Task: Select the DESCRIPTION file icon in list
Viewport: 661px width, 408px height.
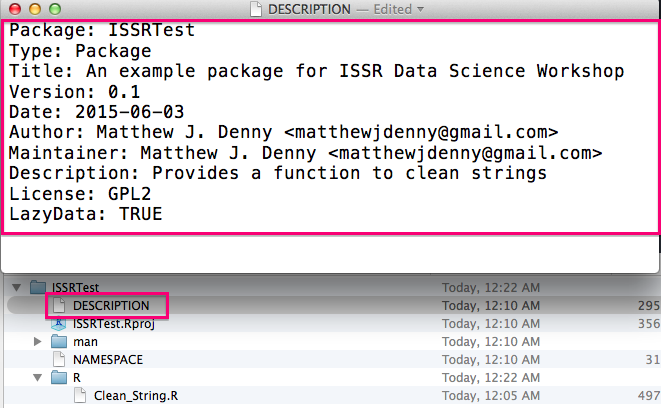Action: coord(59,306)
